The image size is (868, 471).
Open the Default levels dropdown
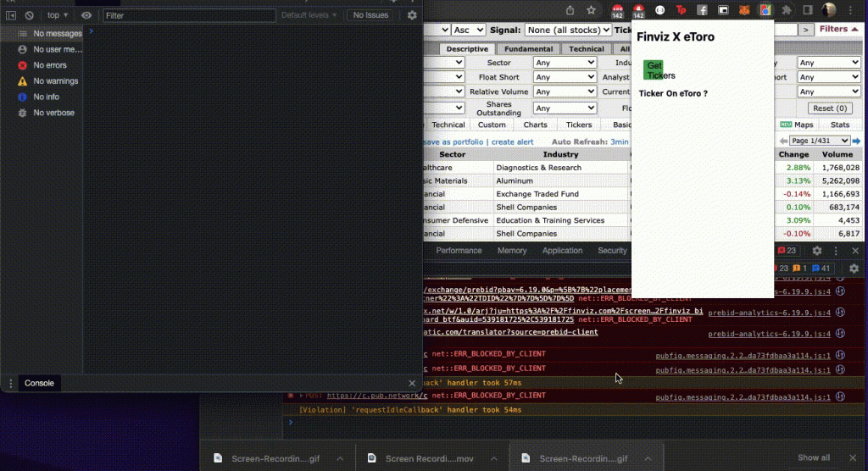tap(309, 15)
